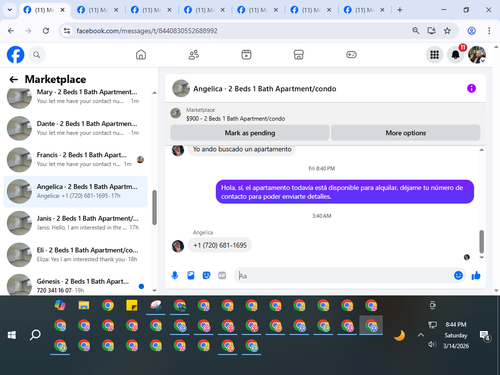Open Janis's 2 Beds 1 Bath conversation

click(75, 223)
